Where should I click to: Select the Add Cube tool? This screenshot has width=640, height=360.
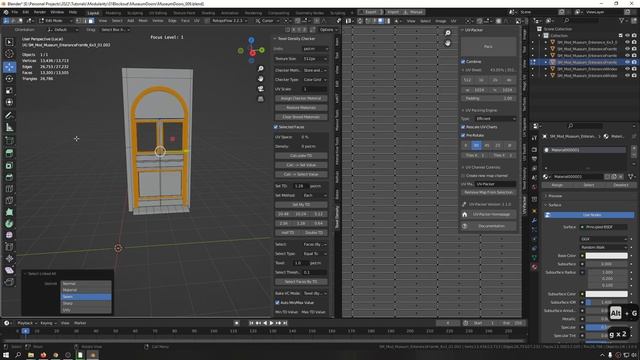pyautogui.click(x=9, y=141)
